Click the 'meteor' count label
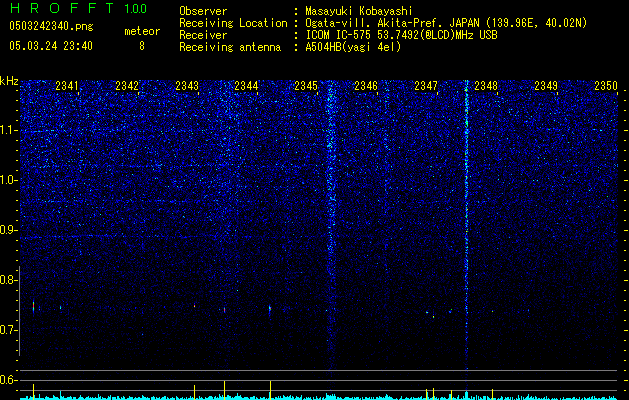The width and height of the screenshot is (629, 400). (x=142, y=31)
